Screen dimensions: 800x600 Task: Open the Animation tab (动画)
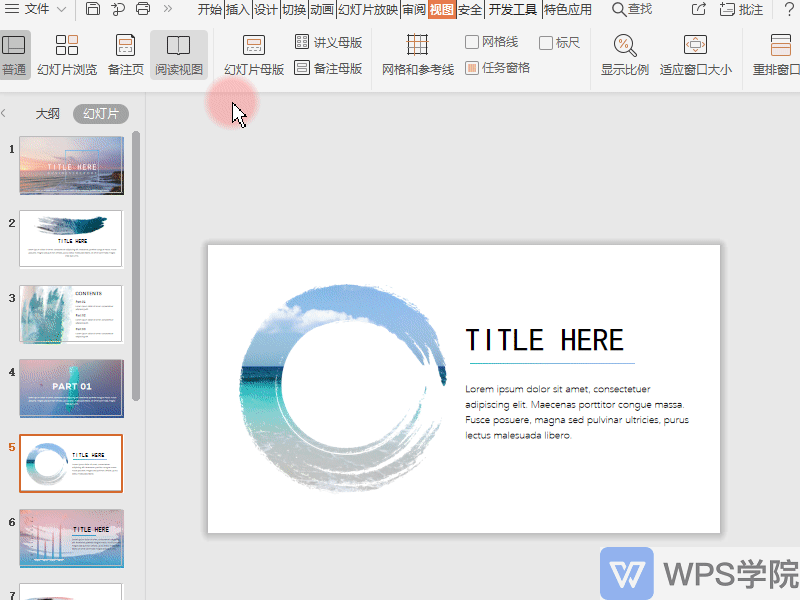pos(321,10)
